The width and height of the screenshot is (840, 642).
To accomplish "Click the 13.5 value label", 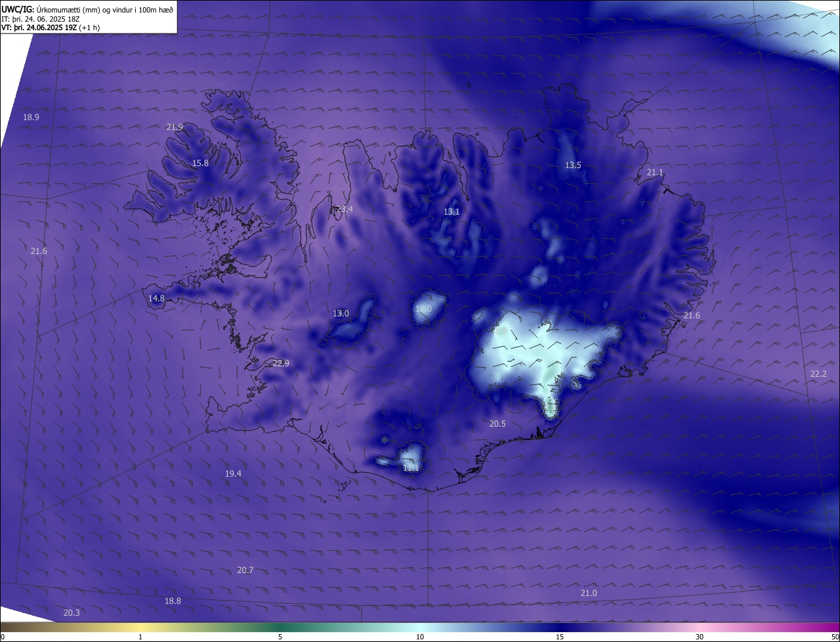I will 573,165.
